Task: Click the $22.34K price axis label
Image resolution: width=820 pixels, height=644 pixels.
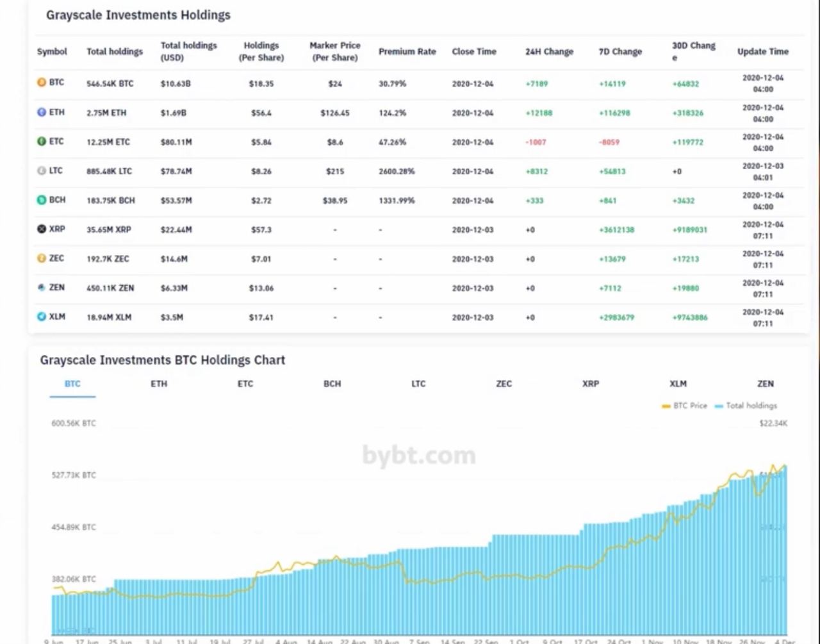Action: pyautogui.click(x=773, y=424)
